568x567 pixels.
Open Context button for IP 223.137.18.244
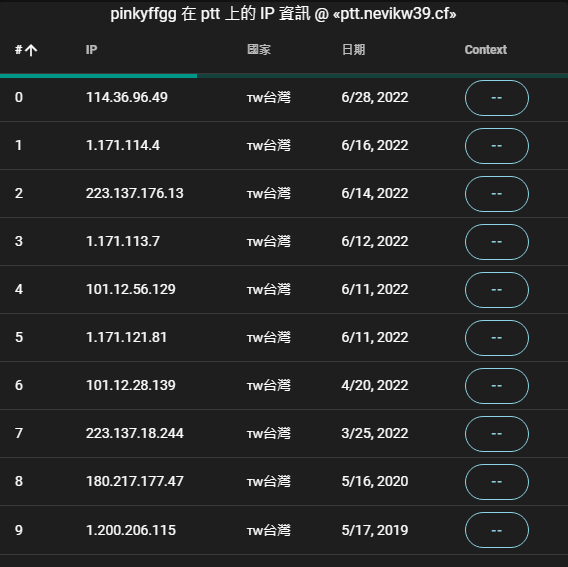497,434
